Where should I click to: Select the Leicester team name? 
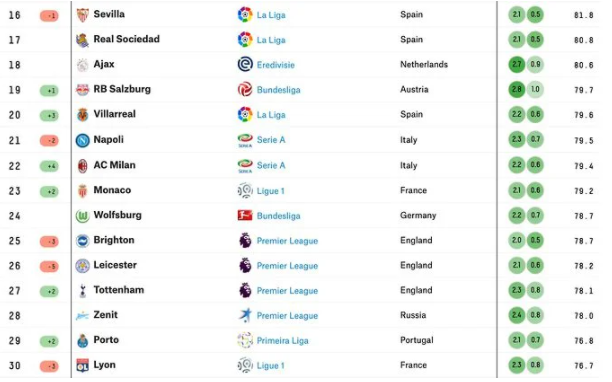tap(115, 265)
